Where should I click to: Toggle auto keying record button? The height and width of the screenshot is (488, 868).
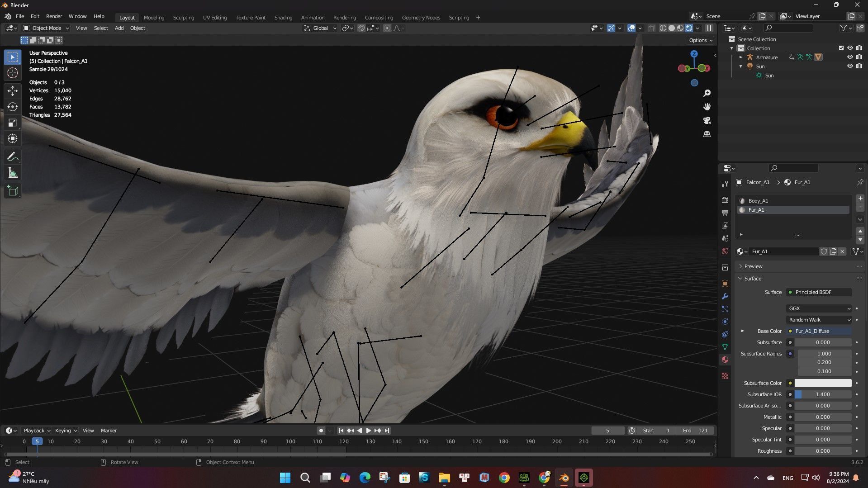point(321,431)
